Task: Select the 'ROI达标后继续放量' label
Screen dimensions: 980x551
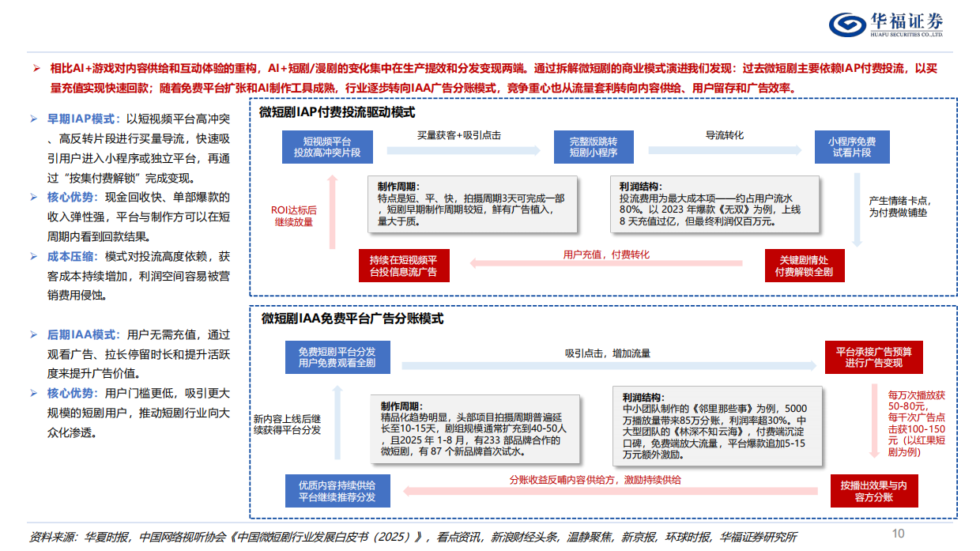Action: tap(294, 216)
